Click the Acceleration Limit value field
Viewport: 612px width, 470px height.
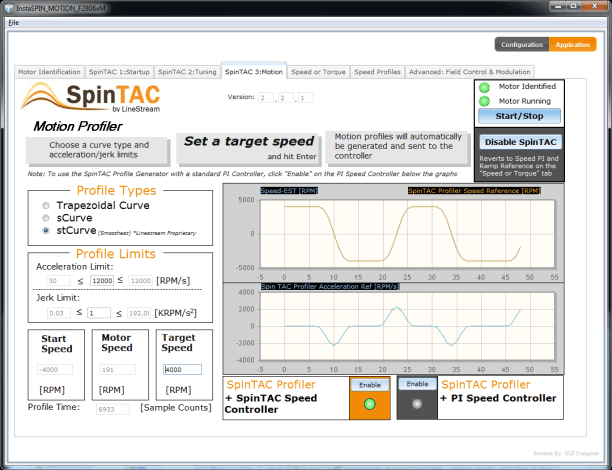click(102, 281)
